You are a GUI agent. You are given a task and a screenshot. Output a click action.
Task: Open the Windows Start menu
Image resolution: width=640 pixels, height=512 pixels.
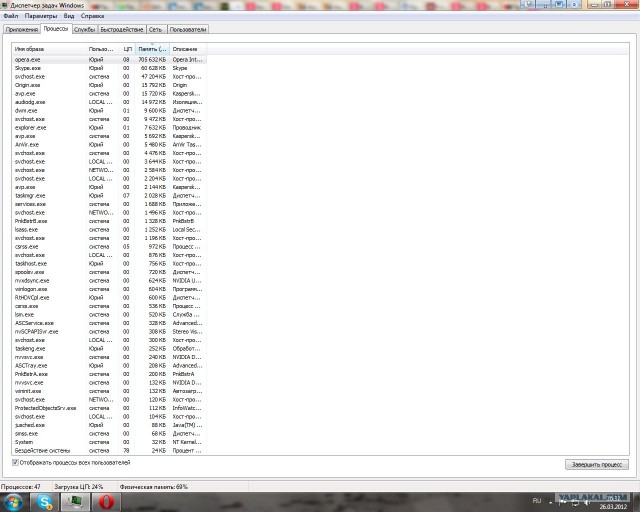(12, 502)
